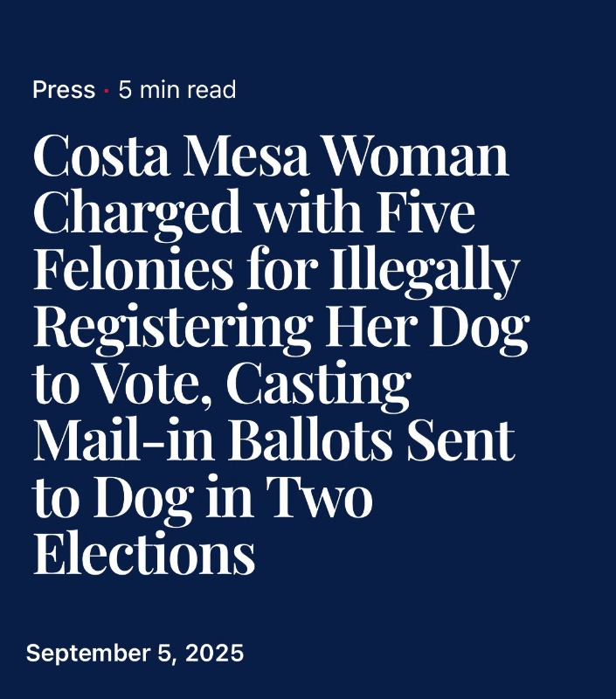
Task: Click the "5 min read" text
Action: [x=177, y=90]
